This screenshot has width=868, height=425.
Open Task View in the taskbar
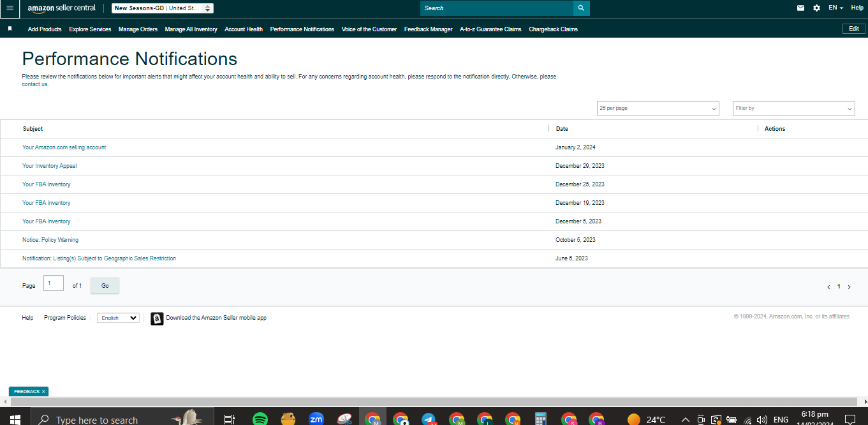coord(230,419)
